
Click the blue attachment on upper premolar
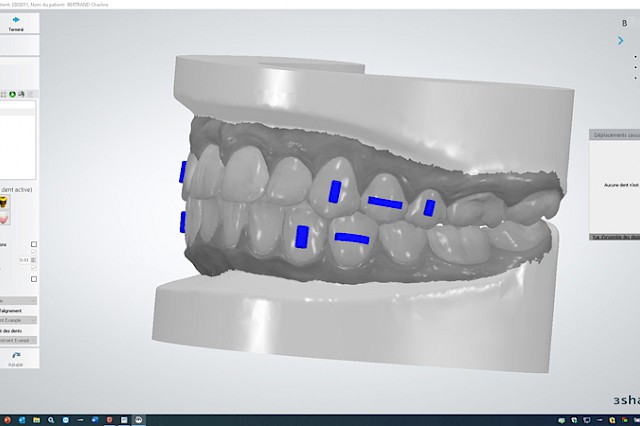pos(335,191)
